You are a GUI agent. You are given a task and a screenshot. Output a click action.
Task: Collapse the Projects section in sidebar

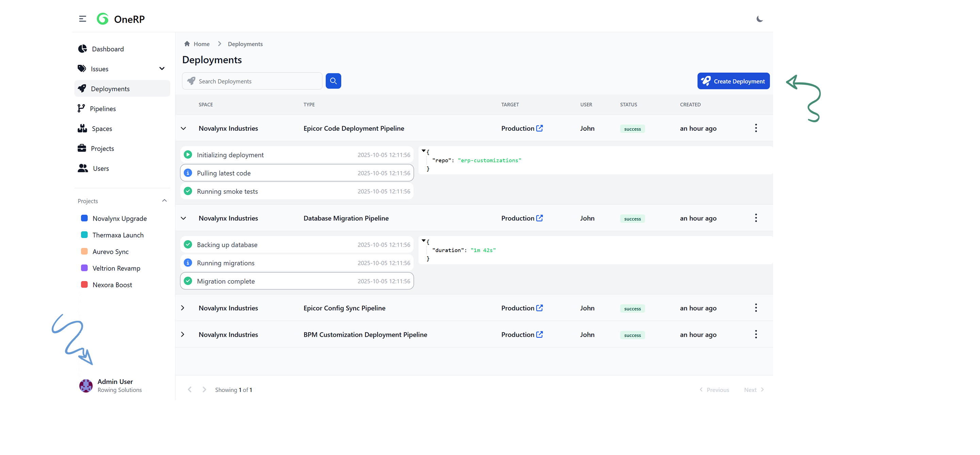[x=164, y=201]
